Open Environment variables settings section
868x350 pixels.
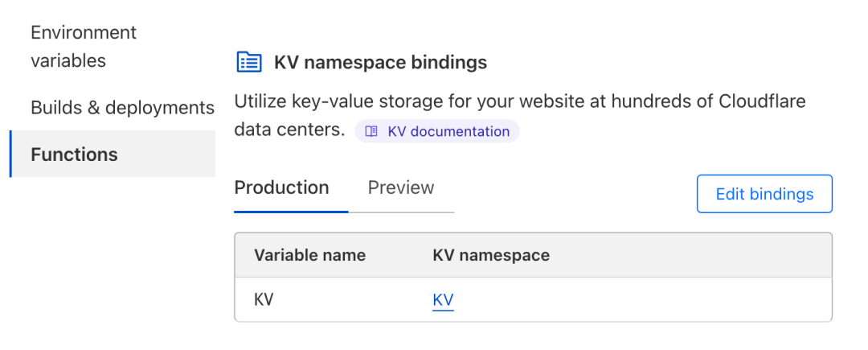(84, 47)
